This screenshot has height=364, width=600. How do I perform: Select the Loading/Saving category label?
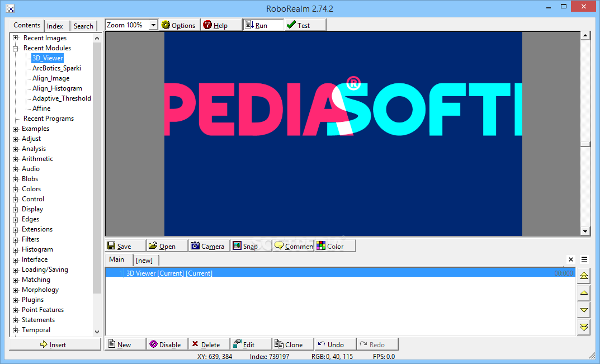(45, 270)
